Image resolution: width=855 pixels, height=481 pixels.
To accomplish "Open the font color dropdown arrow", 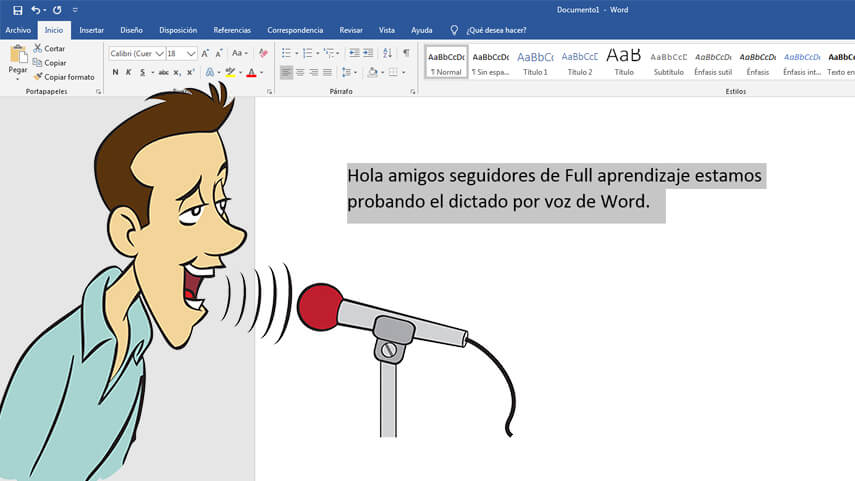I will click(x=262, y=73).
